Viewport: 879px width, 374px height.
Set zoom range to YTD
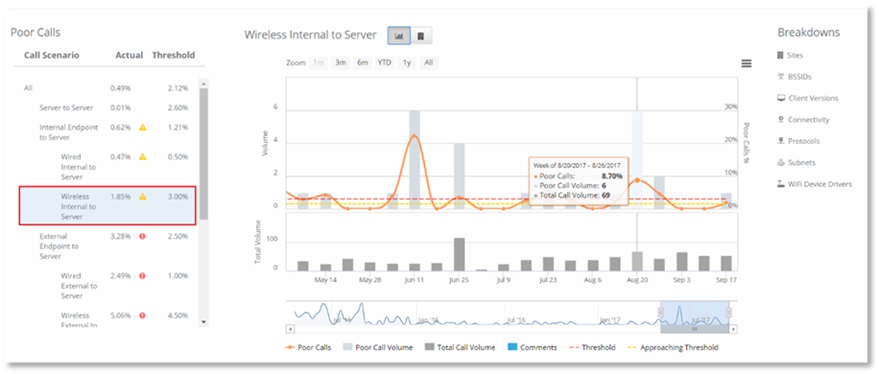pos(384,63)
